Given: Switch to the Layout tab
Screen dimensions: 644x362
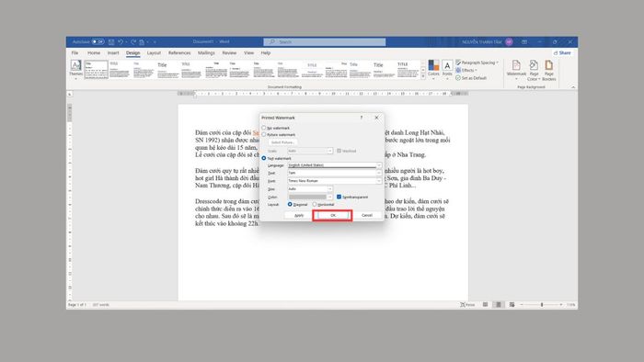Looking at the screenshot, I should click(x=154, y=53).
